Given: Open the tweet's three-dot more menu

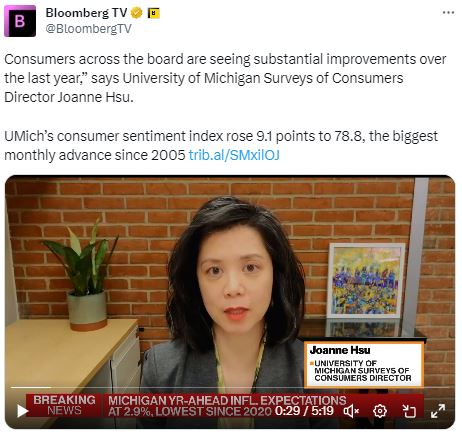Looking at the screenshot, I should pos(448,13).
